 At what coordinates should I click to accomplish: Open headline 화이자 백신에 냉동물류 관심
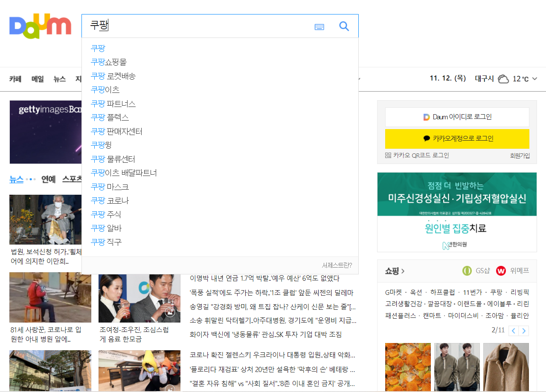[x=266, y=334]
